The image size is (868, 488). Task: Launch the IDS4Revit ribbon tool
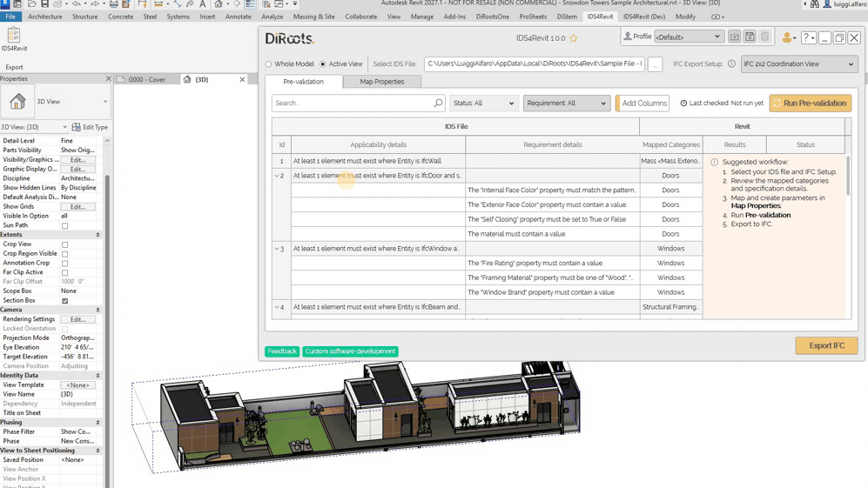[14, 38]
